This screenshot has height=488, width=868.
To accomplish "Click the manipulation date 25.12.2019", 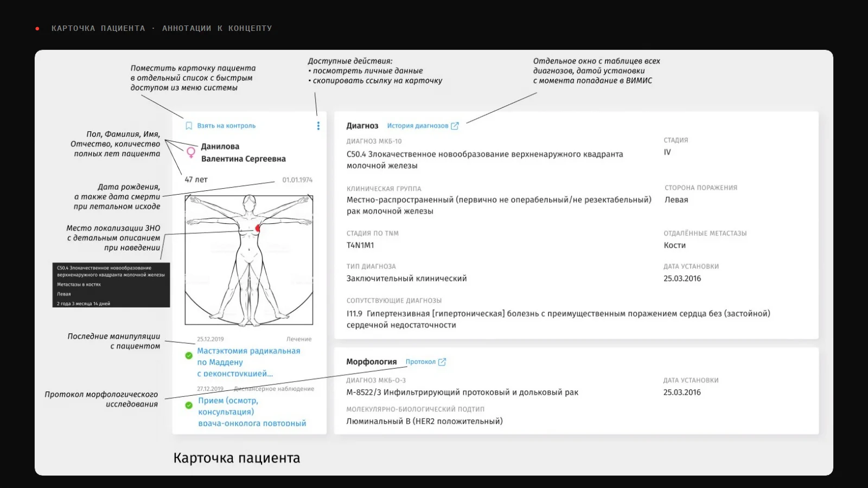I will 210,339.
